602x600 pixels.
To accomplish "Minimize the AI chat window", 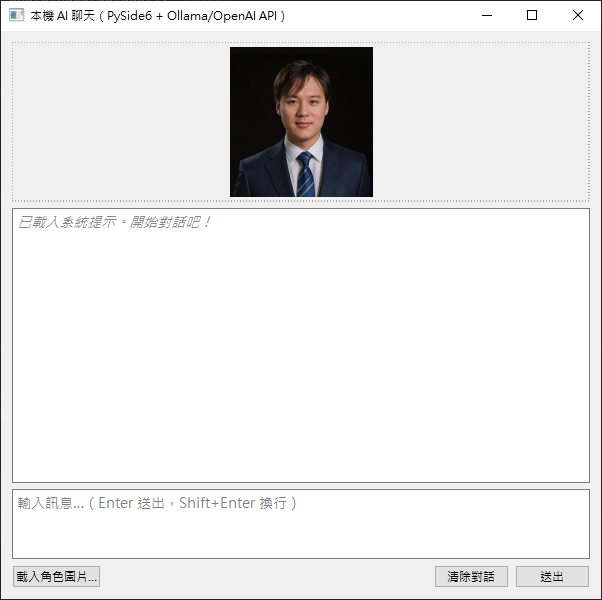I will tap(487, 15).
